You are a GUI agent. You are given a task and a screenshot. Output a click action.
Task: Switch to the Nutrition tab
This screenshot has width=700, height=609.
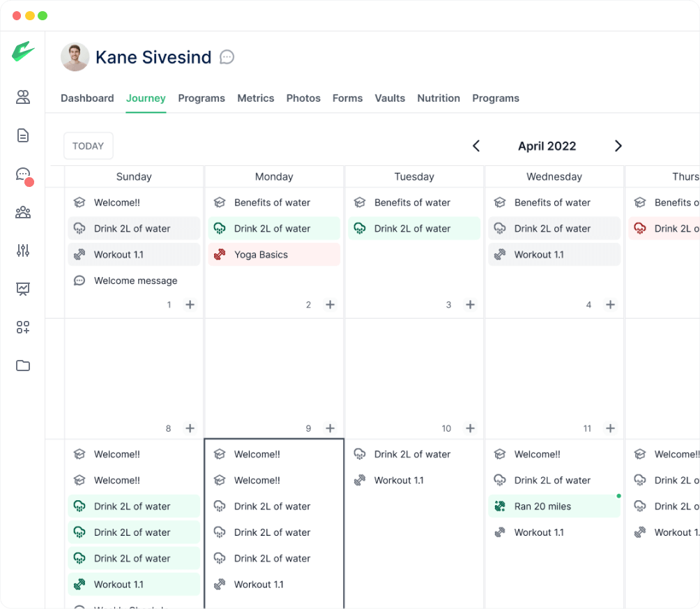point(439,98)
